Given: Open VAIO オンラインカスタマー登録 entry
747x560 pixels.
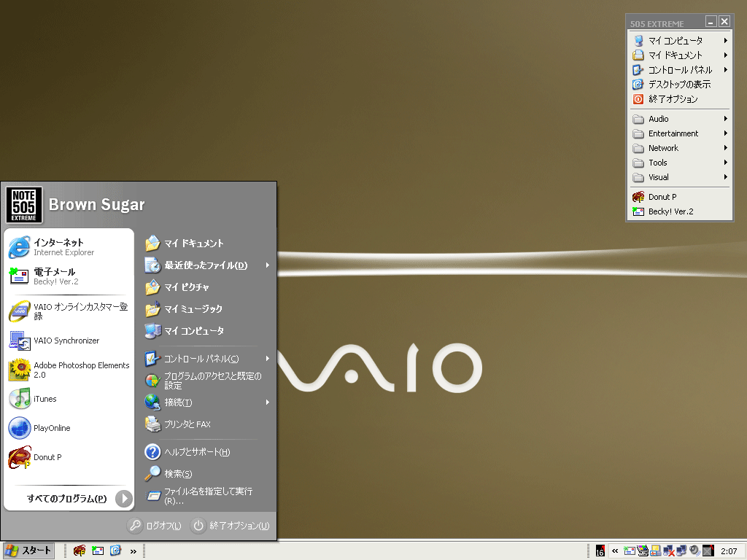Looking at the screenshot, I should (69, 311).
